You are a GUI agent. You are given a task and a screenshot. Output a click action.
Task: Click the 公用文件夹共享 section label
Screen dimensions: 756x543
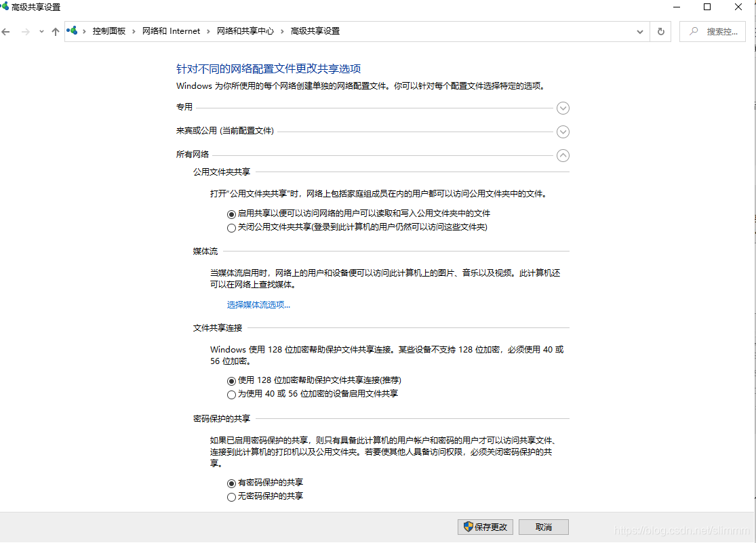point(222,172)
